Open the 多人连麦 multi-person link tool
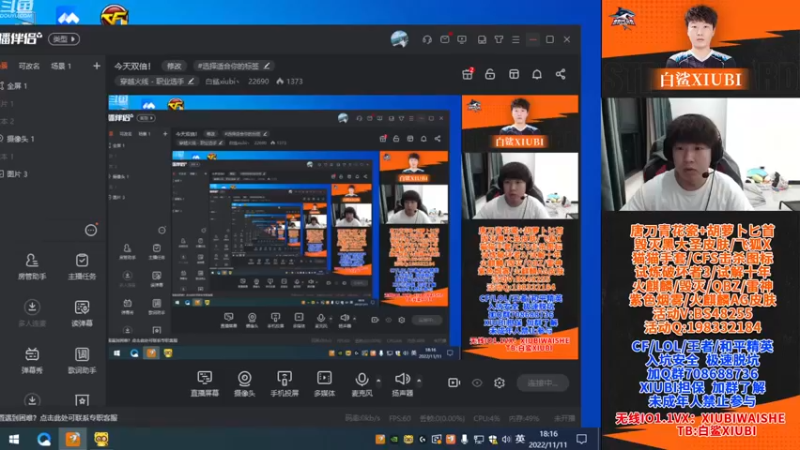The height and width of the screenshot is (450, 800). tap(32, 313)
